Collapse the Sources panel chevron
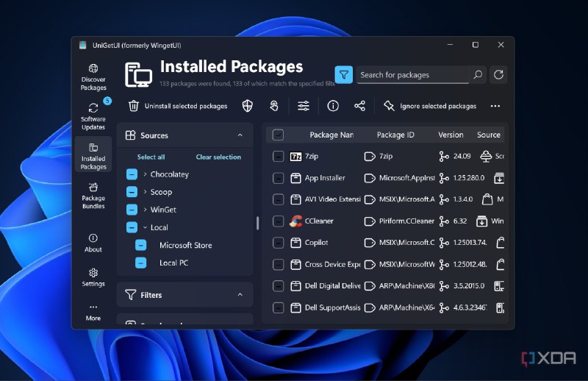This screenshot has height=381, width=588. coord(240,135)
